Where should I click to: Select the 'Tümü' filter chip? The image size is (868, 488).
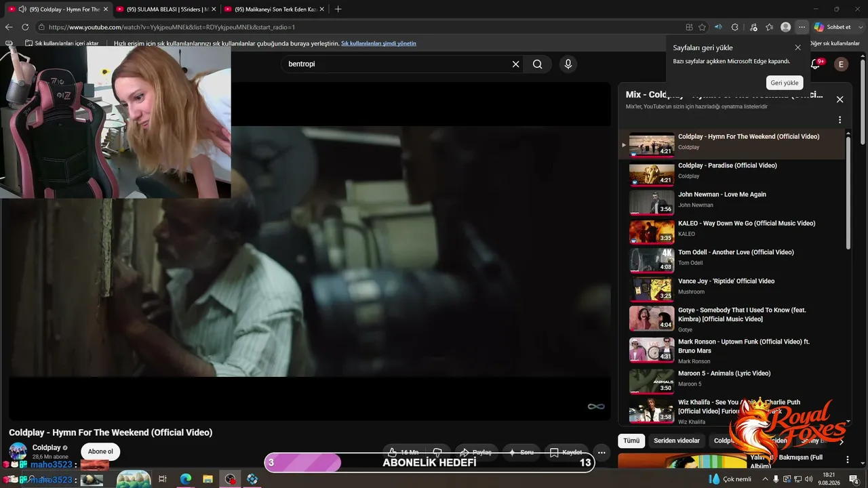coord(631,441)
